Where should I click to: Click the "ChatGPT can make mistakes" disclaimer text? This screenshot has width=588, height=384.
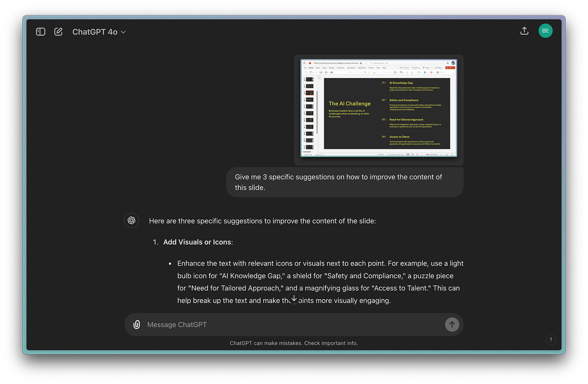pos(294,343)
